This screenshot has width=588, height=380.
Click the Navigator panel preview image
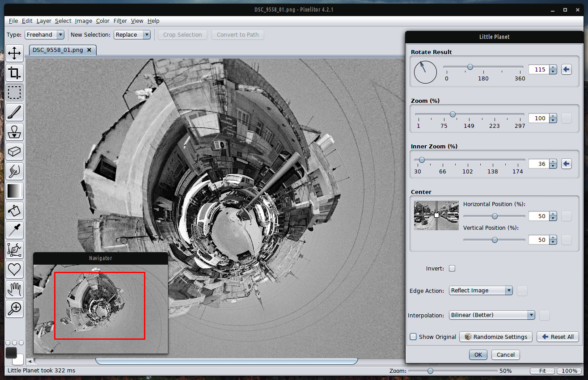click(100, 308)
